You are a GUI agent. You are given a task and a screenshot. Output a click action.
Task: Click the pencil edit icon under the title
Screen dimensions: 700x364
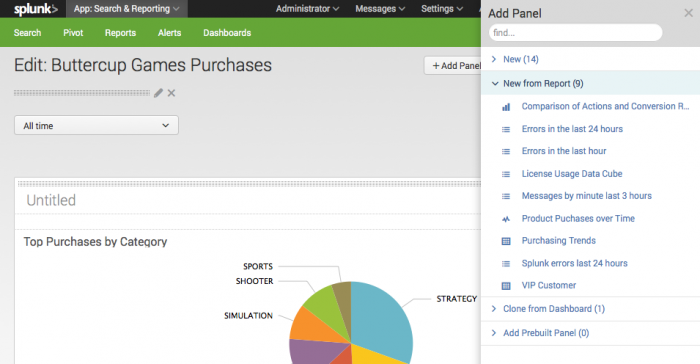pos(158,93)
